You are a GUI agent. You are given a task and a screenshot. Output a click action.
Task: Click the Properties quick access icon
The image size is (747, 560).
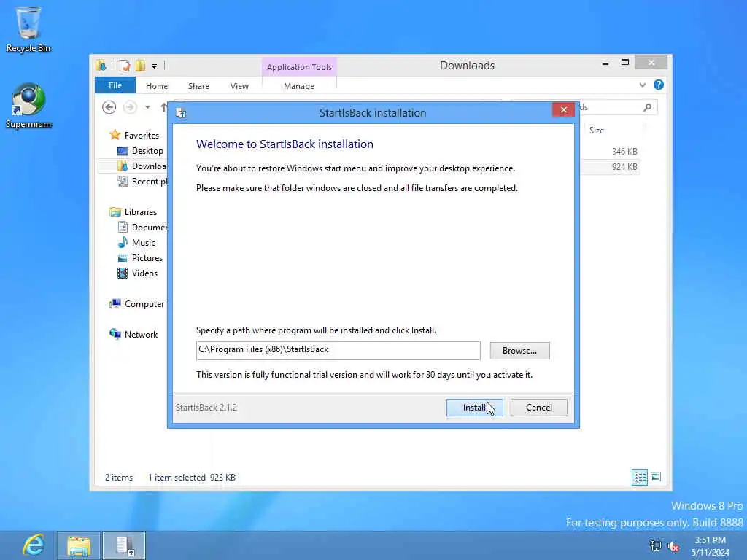click(x=124, y=66)
